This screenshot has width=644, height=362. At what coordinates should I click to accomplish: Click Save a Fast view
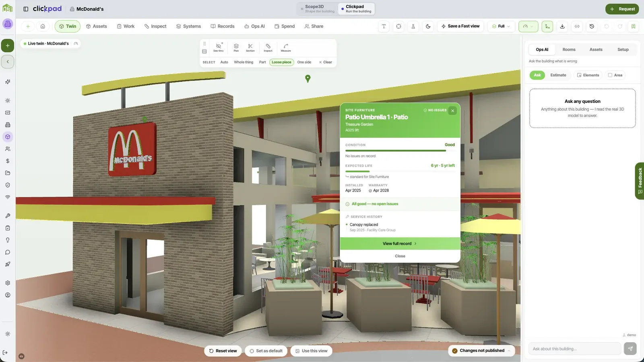[x=460, y=26]
